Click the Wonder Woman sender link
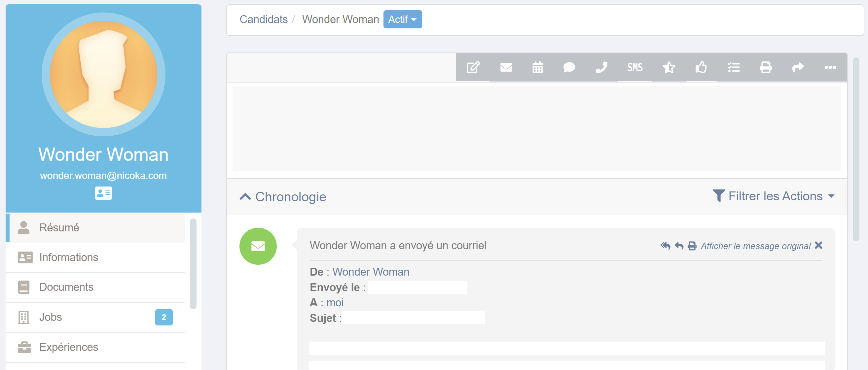Screen dimensions: 868x370 pos(371,272)
